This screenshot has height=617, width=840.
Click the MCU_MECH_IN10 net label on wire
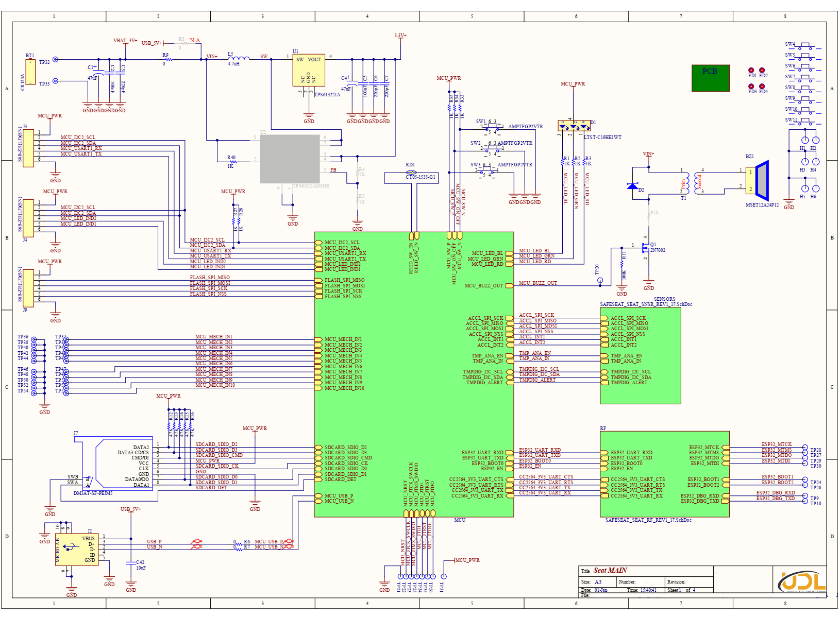coord(215,385)
